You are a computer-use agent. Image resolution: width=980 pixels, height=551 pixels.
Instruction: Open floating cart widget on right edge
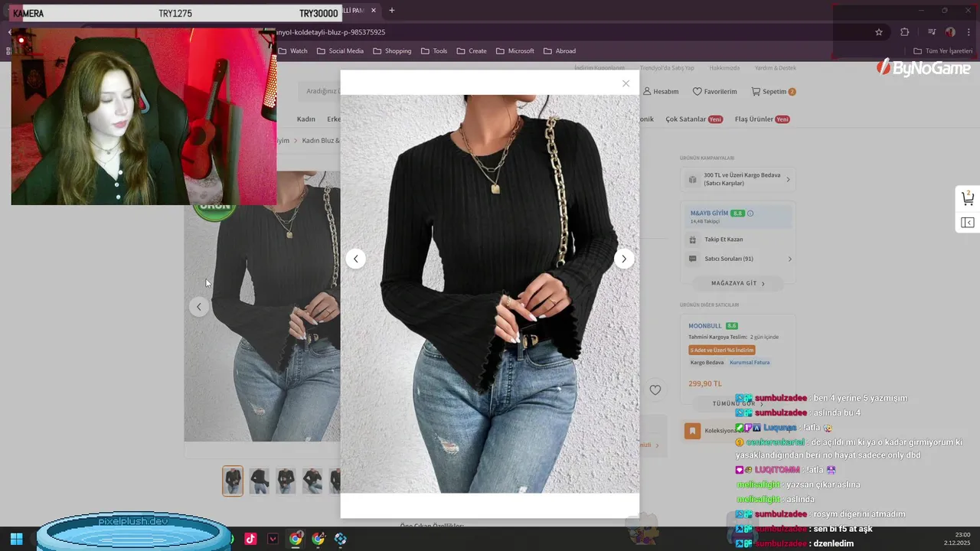pos(968,198)
